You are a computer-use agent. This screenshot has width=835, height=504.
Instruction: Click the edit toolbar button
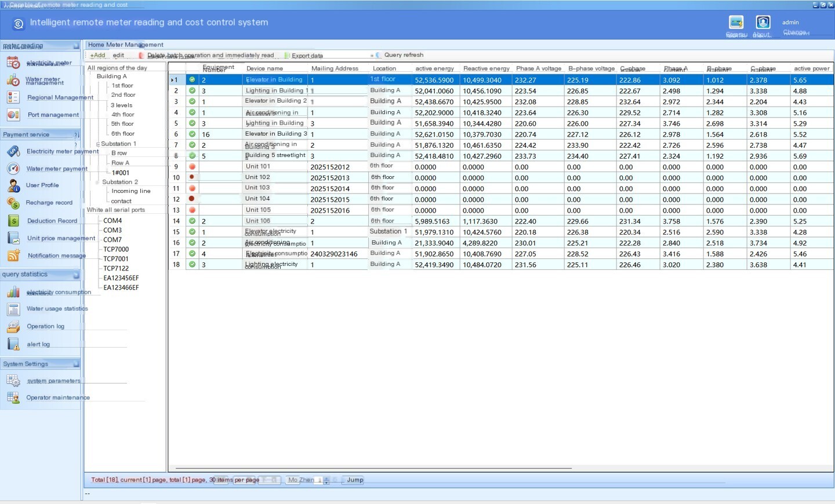click(118, 55)
